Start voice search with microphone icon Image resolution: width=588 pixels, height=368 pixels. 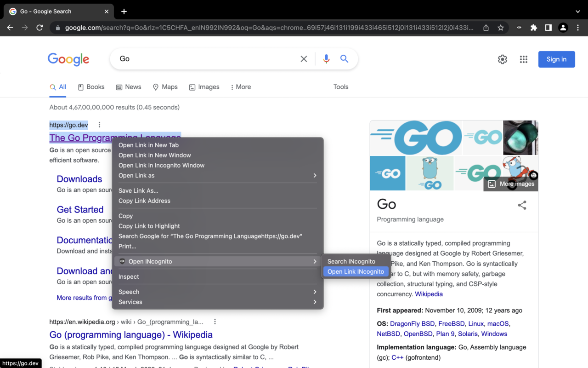point(326,59)
